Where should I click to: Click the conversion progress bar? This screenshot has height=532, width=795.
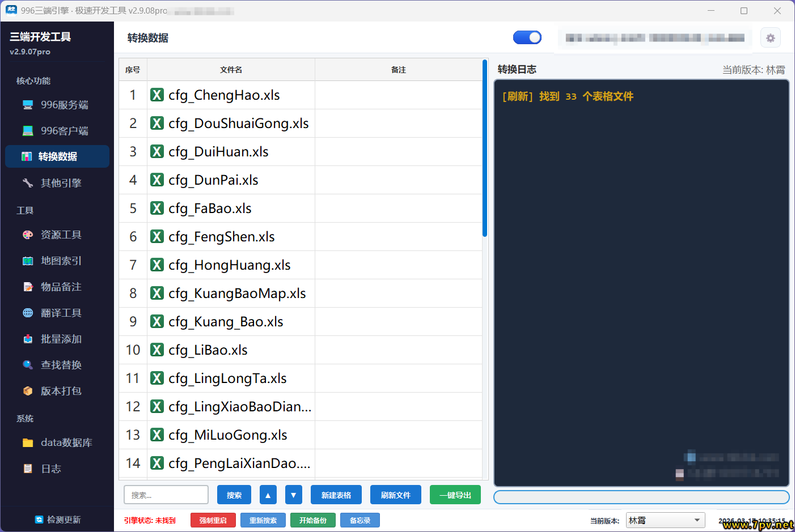point(641,497)
